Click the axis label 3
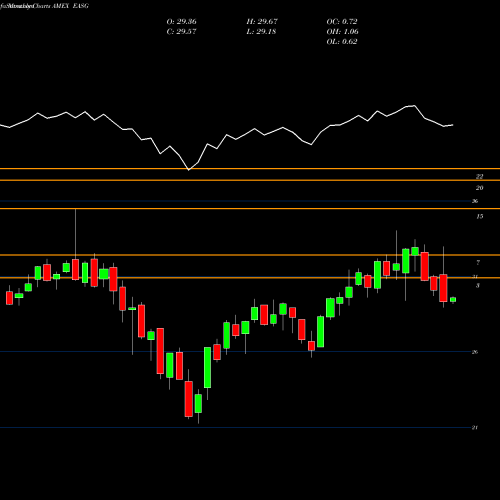Screen dimensions: 500x500 (478, 286)
